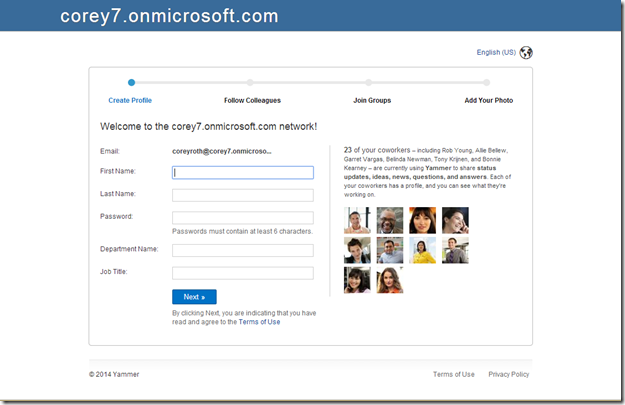This screenshot has width=625, height=405.
Task: Click the coworker photo of woman on phone
Action: 455,220
